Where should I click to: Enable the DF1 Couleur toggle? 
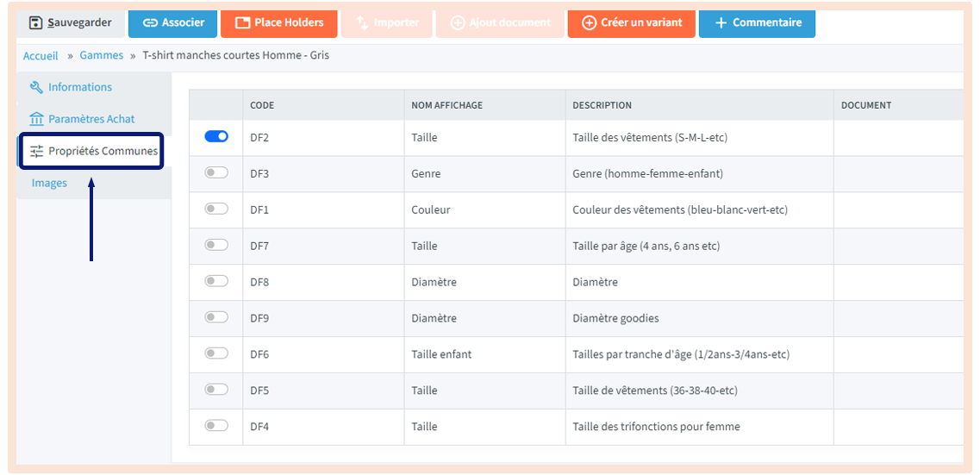[x=216, y=209]
